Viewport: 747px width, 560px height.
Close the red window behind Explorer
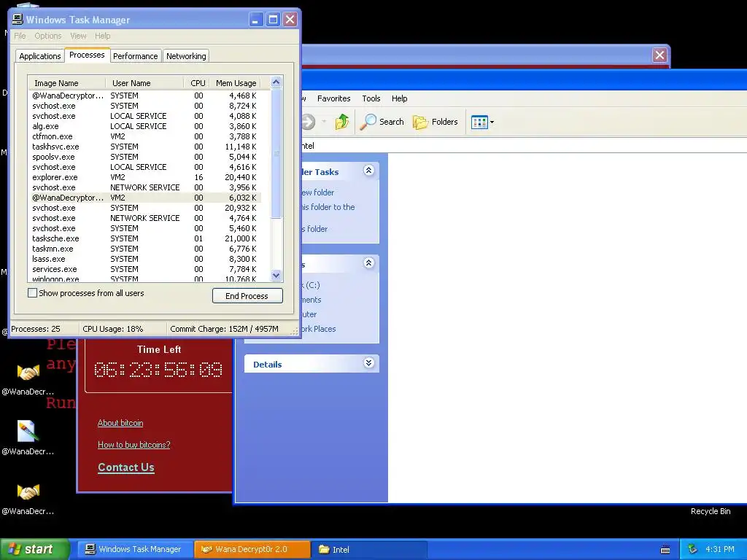659,55
